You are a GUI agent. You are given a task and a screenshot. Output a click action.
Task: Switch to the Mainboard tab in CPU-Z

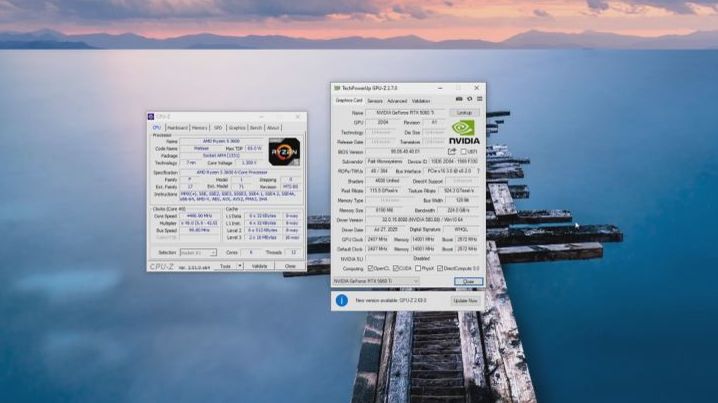point(177,128)
